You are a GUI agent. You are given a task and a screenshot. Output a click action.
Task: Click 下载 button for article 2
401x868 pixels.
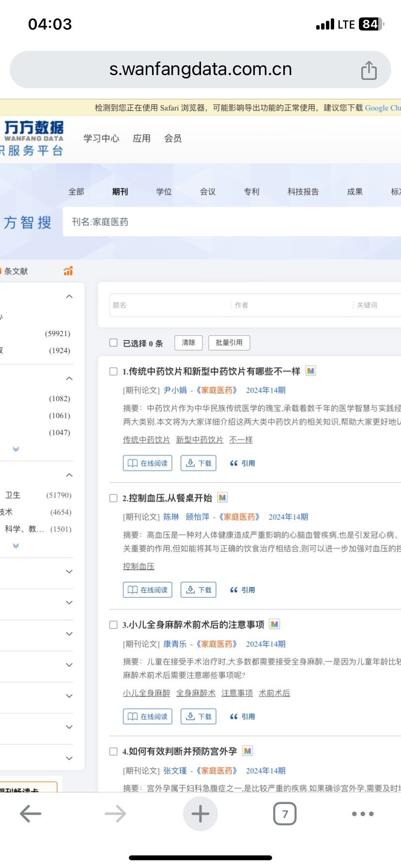point(199,590)
